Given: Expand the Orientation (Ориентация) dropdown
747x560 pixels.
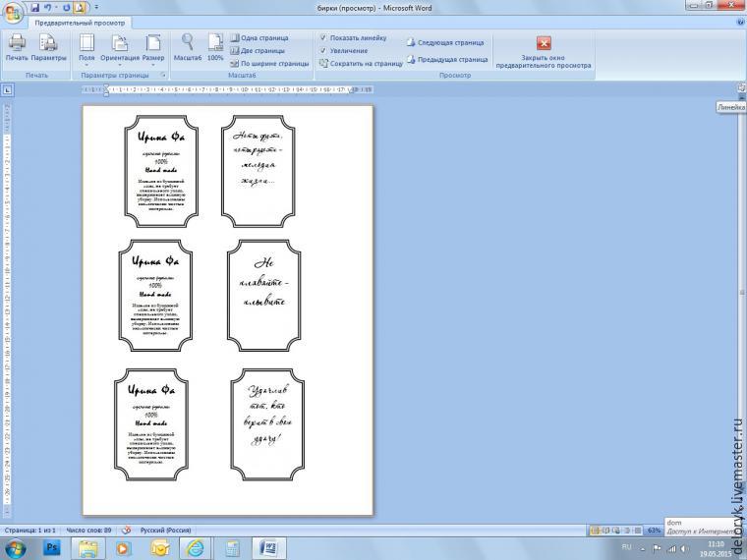Looking at the screenshot, I should [x=120, y=46].
